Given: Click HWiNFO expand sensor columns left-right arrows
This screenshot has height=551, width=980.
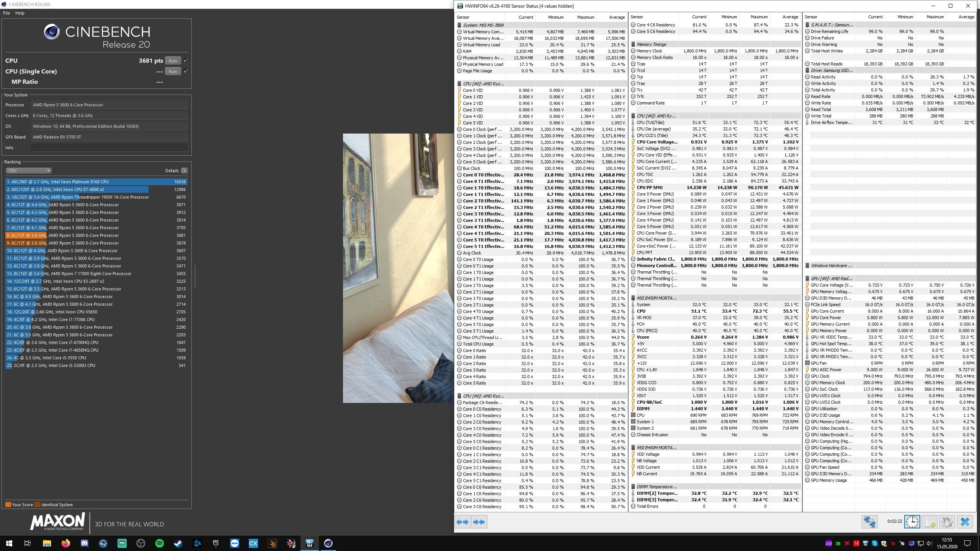Looking at the screenshot, I should tap(462, 522).
